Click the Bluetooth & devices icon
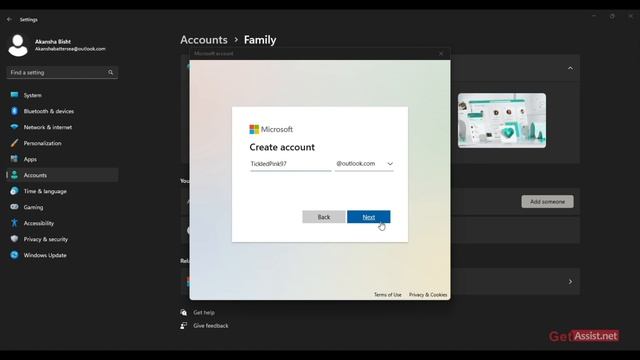Image resolution: width=640 pixels, height=360 pixels. (x=14, y=111)
